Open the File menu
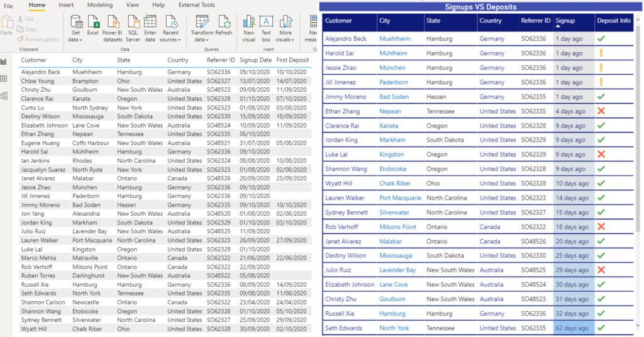644x337 pixels. tap(8, 6)
